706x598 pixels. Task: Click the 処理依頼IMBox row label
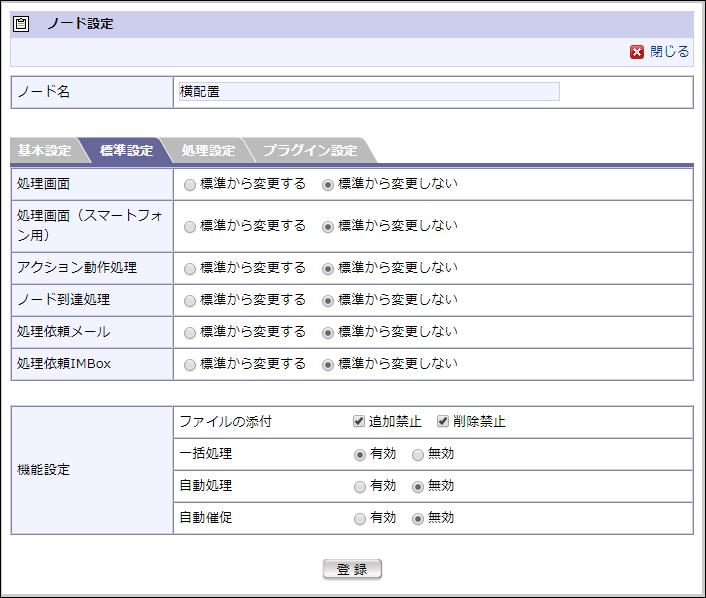click(63, 363)
